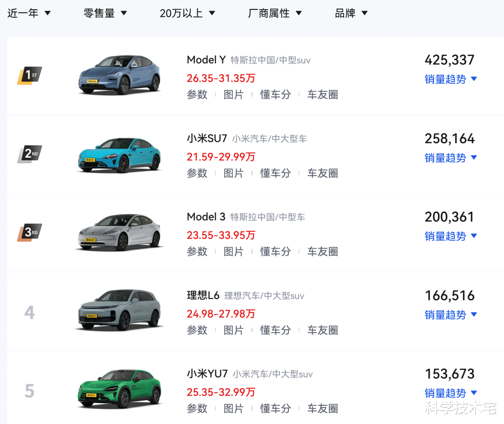The width and height of the screenshot is (504, 424).
Task: Expand 销量趋势 for Model Y
Action: pos(450,79)
